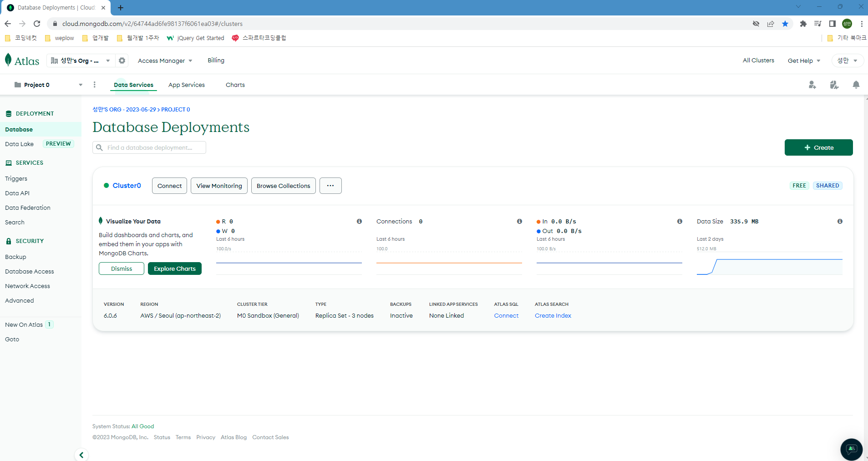
Task: Bookmark star icon in address bar
Action: pos(785,24)
